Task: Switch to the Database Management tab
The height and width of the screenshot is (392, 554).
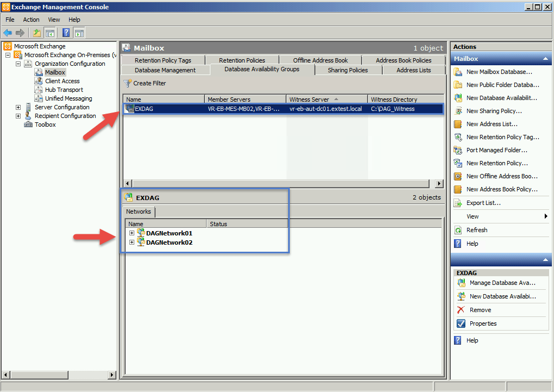Action: coord(165,70)
